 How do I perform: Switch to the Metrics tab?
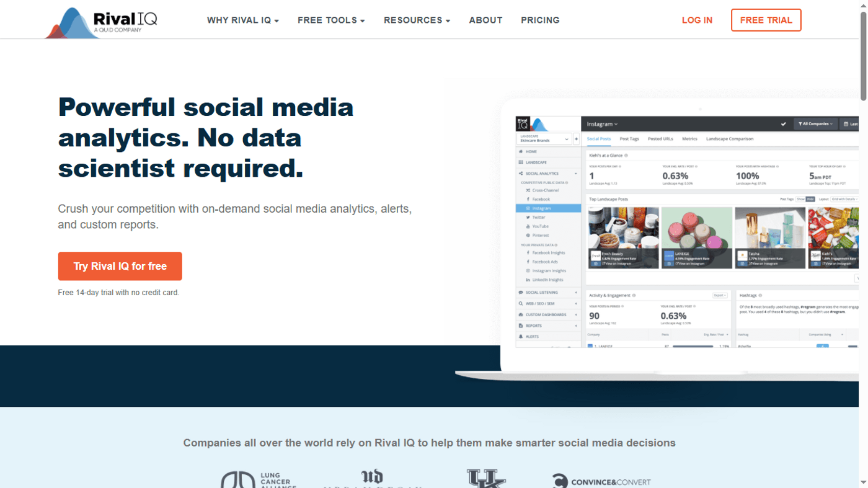689,139
